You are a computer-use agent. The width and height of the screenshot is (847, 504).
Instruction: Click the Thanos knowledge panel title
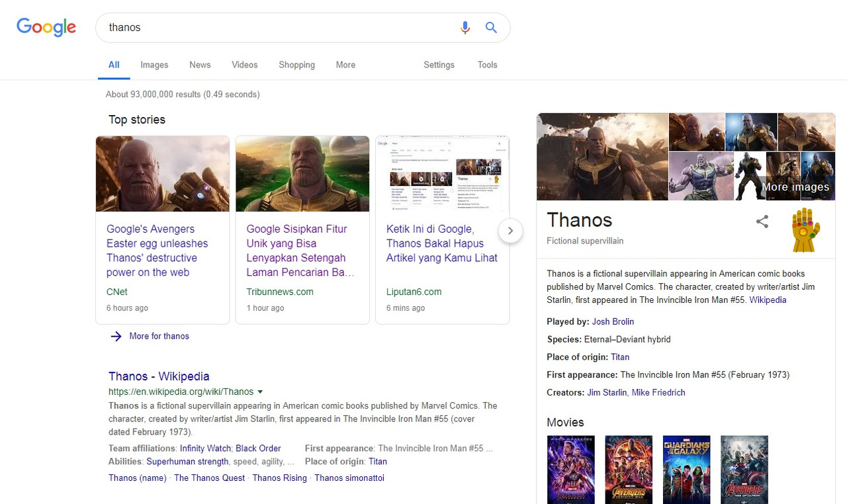(x=580, y=220)
